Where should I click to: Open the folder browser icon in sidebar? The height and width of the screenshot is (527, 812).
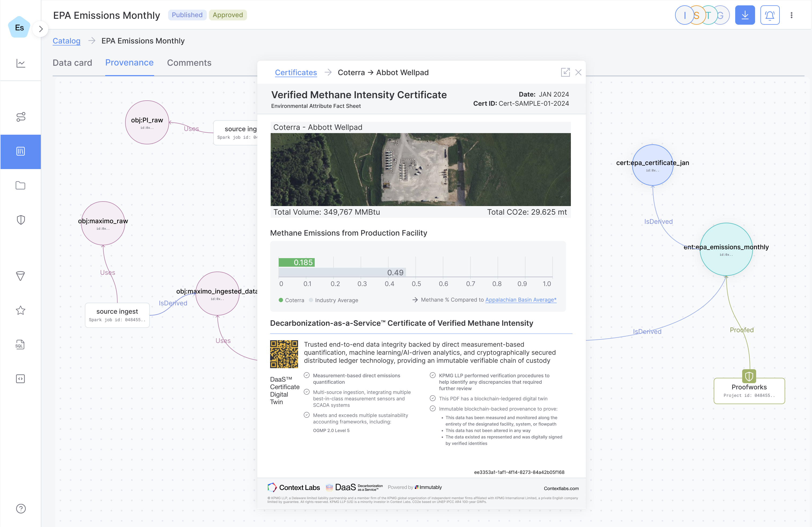(20, 185)
